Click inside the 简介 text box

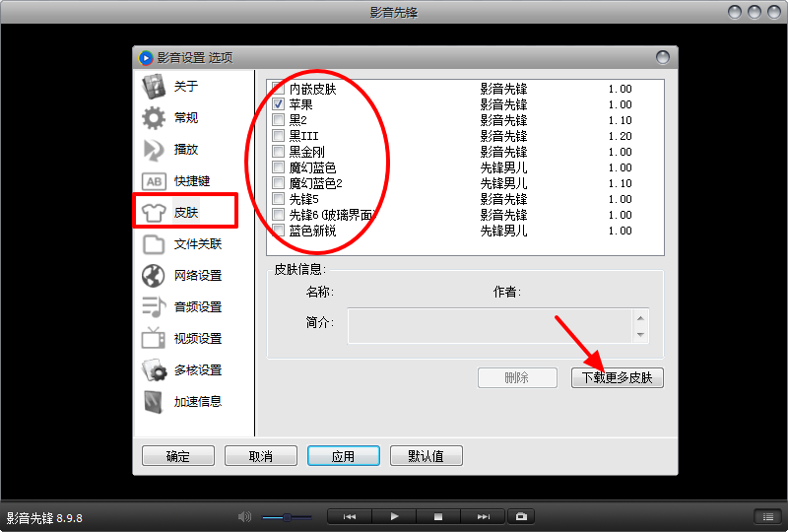[x=490, y=326]
